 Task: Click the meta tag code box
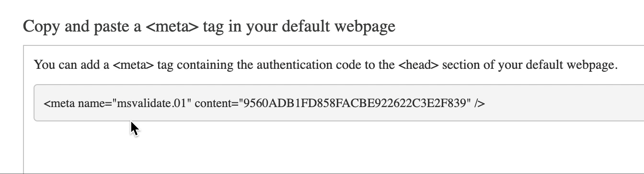tap(339, 103)
